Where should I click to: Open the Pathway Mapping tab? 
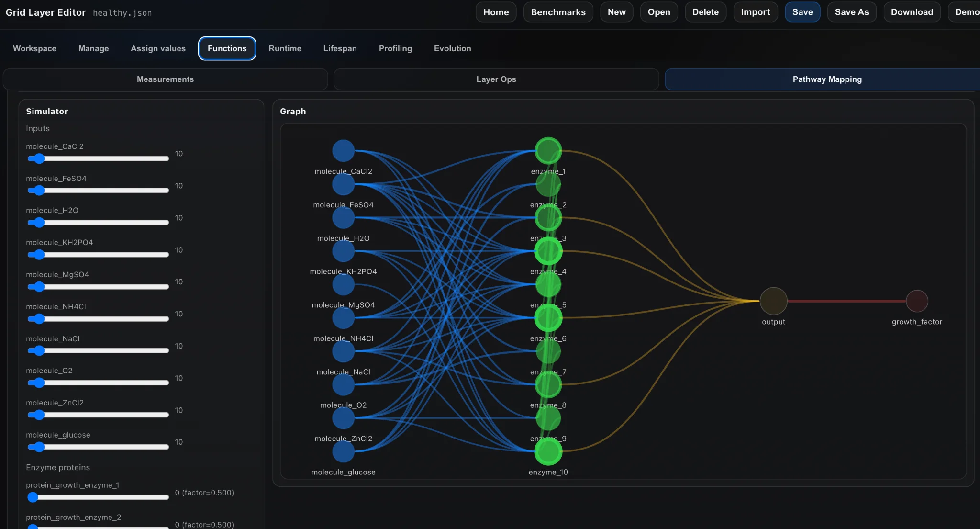coord(826,79)
